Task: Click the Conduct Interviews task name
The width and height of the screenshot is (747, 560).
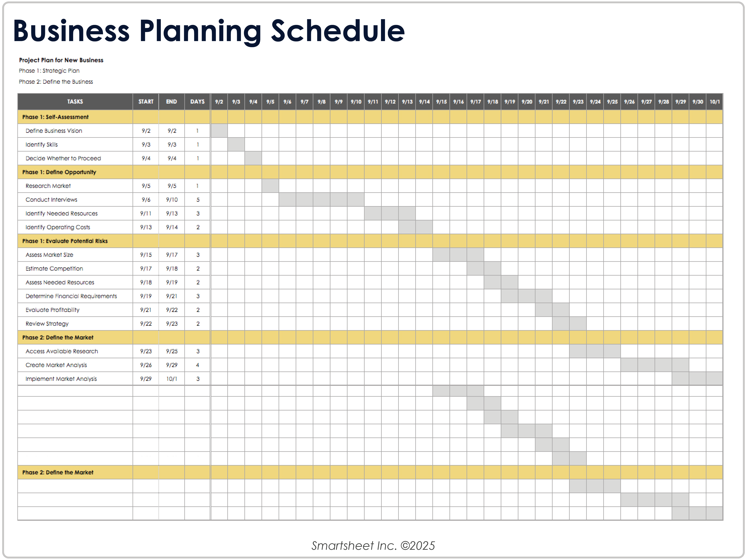Action: 51,200
